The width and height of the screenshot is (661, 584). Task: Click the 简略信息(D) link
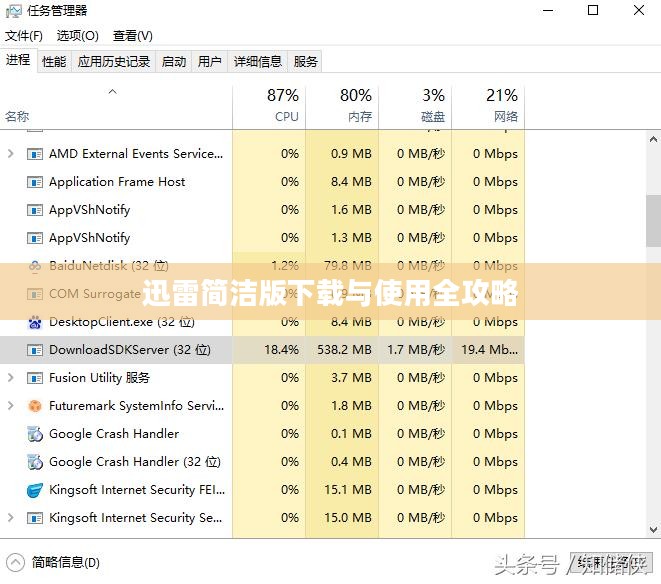coord(66,562)
